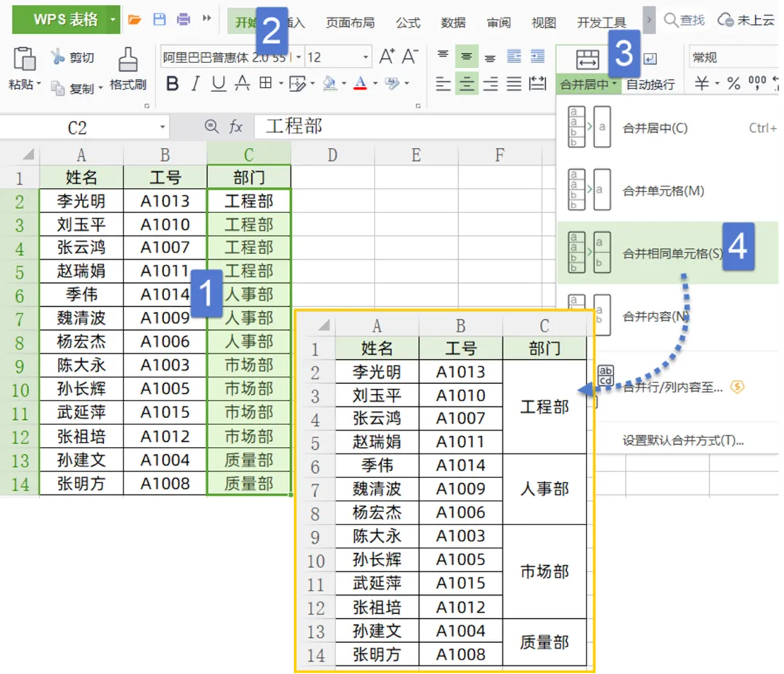
Task: Open the WPS 表格 menu dropdown arrow
Action: 113,20
